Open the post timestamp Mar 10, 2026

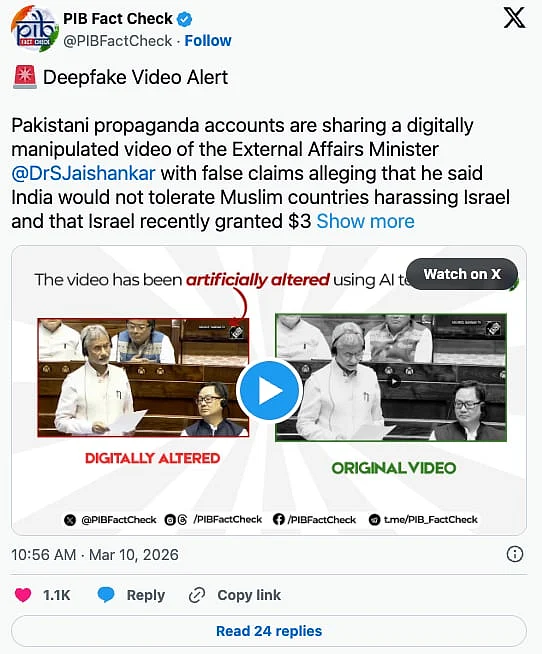(95, 555)
